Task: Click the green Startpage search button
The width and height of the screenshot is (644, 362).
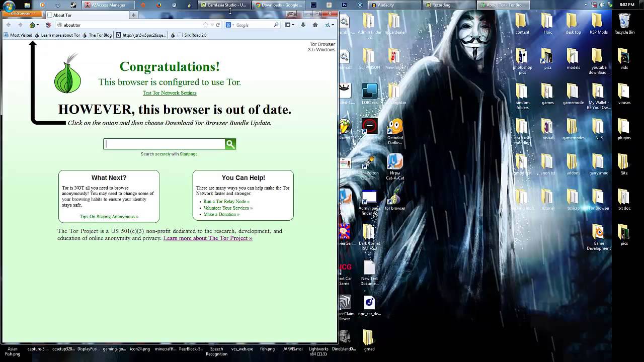Action: pyautogui.click(x=230, y=144)
